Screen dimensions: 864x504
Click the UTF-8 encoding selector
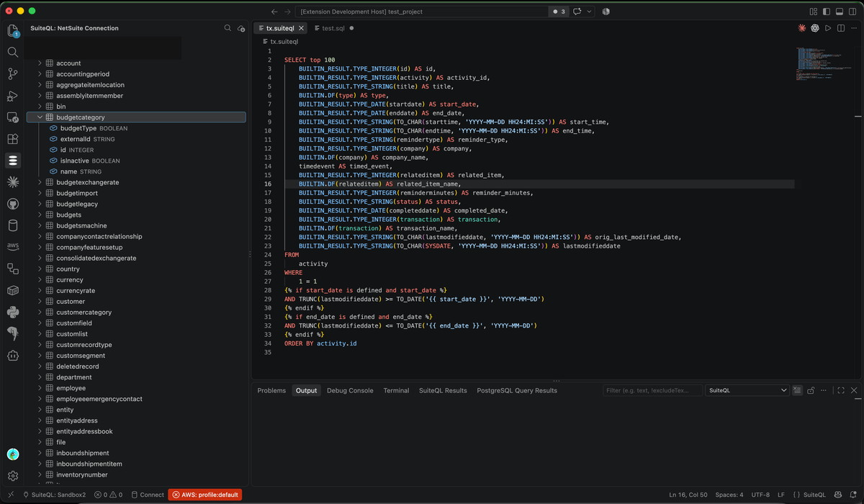click(760, 495)
